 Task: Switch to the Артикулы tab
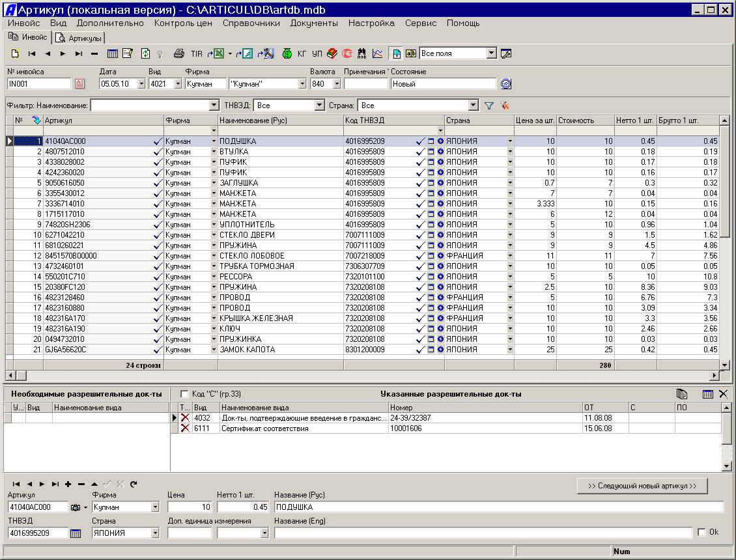tap(79, 38)
